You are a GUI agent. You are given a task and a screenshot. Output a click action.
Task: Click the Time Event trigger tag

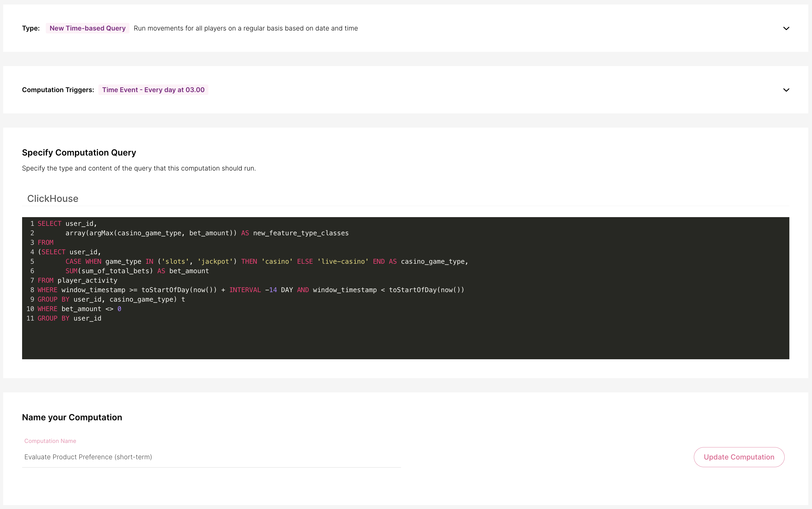coord(153,90)
